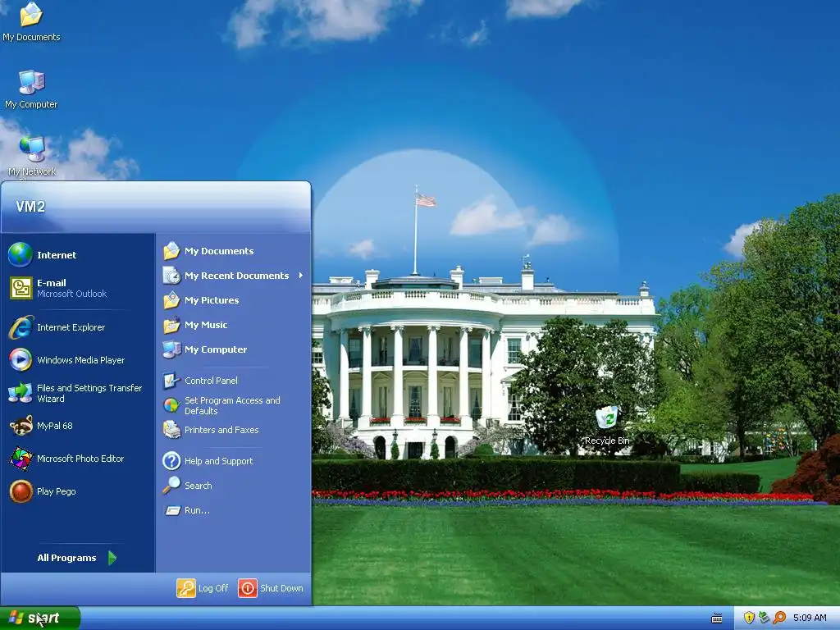Click the Help and Support entry text

[218, 461]
